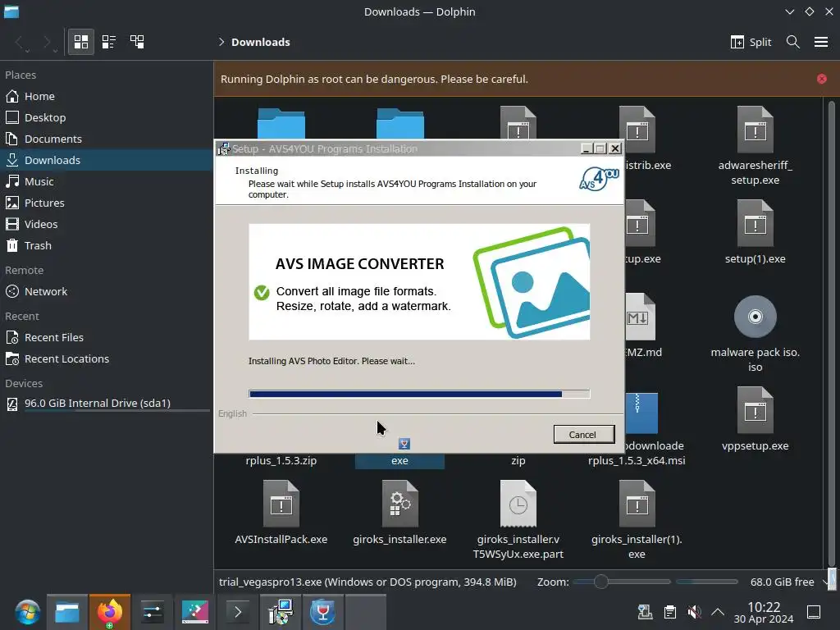Click 68.0 GiB free space indicator
The height and width of the screenshot is (630, 840).
click(782, 582)
